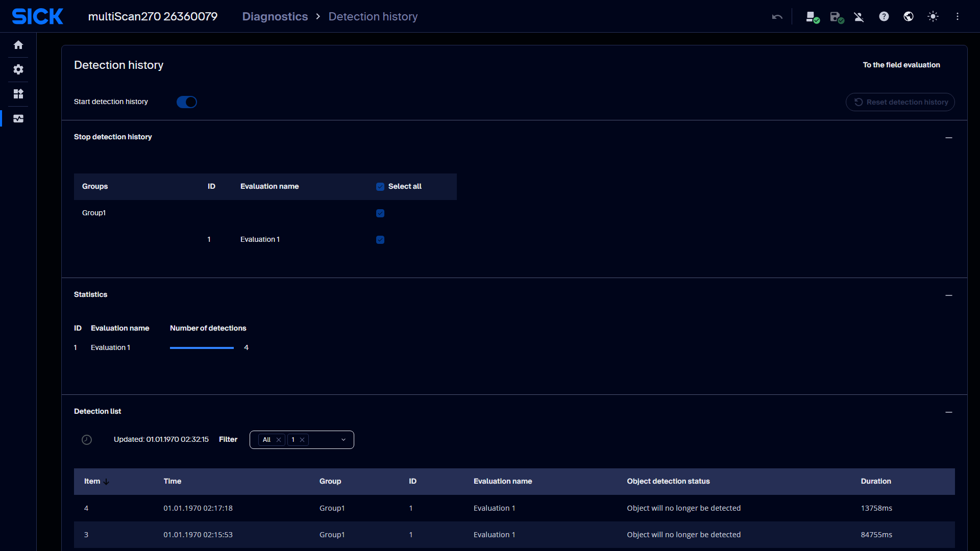Screen dimensions: 980x551
Task: Collapse the Stop detection history section
Action: (x=949, y=138)
